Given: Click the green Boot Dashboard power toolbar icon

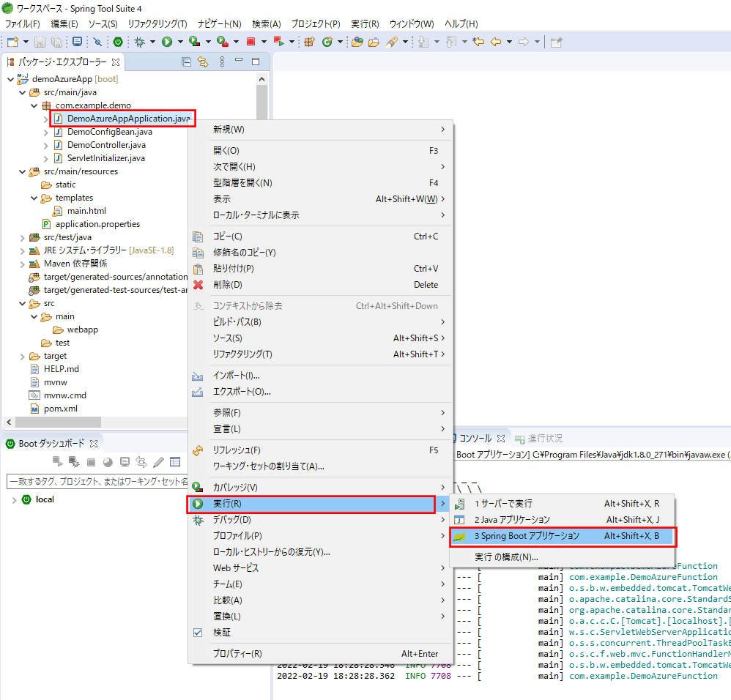Looking at the screenshot, I should point(118,42).
